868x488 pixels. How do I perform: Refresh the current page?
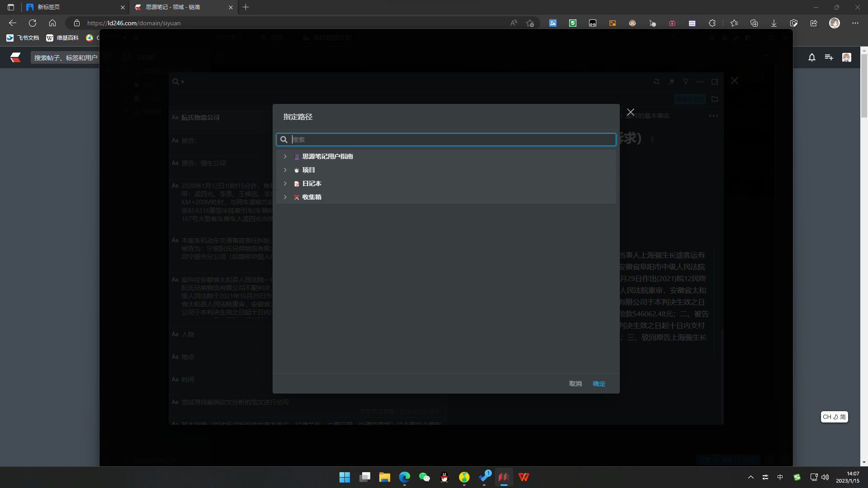(x=33, y=23)
